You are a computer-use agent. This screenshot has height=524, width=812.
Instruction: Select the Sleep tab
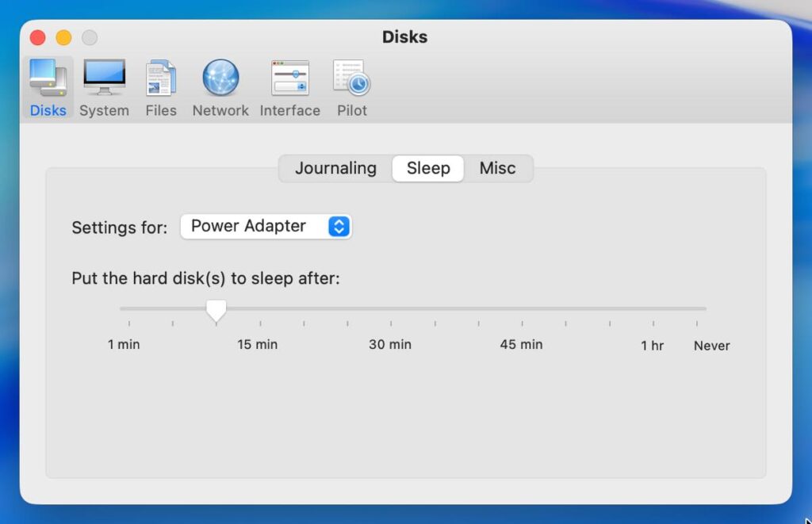click(428, 168)
